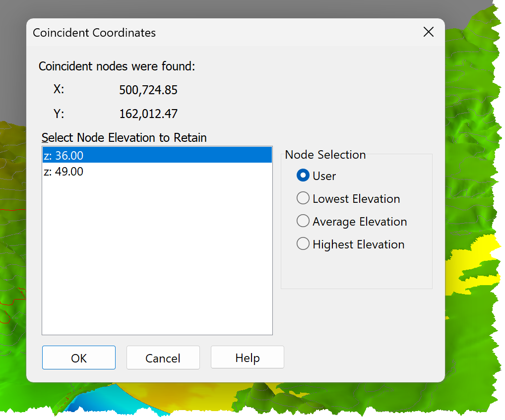Close the Coincident Coordinates dialog
Image resolution: width=505 pixels, height=420 pixels.
point(428,32)
